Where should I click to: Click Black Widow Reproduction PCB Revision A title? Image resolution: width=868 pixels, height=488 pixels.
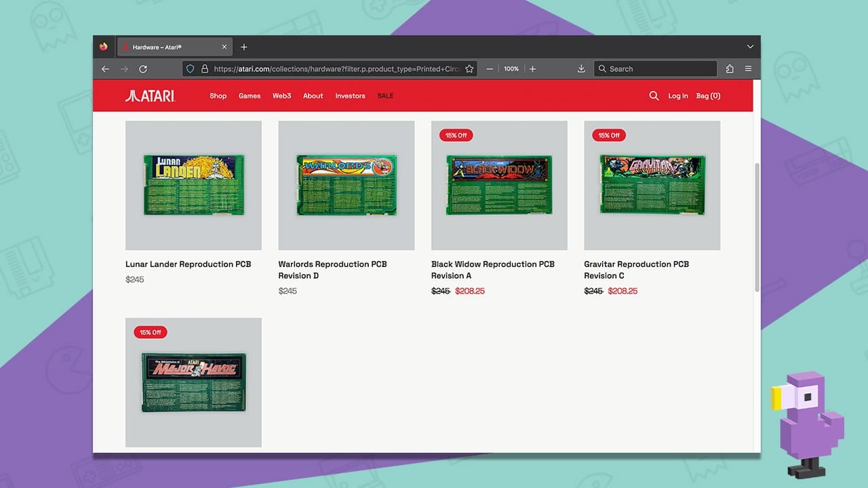[x=493, y=270]
